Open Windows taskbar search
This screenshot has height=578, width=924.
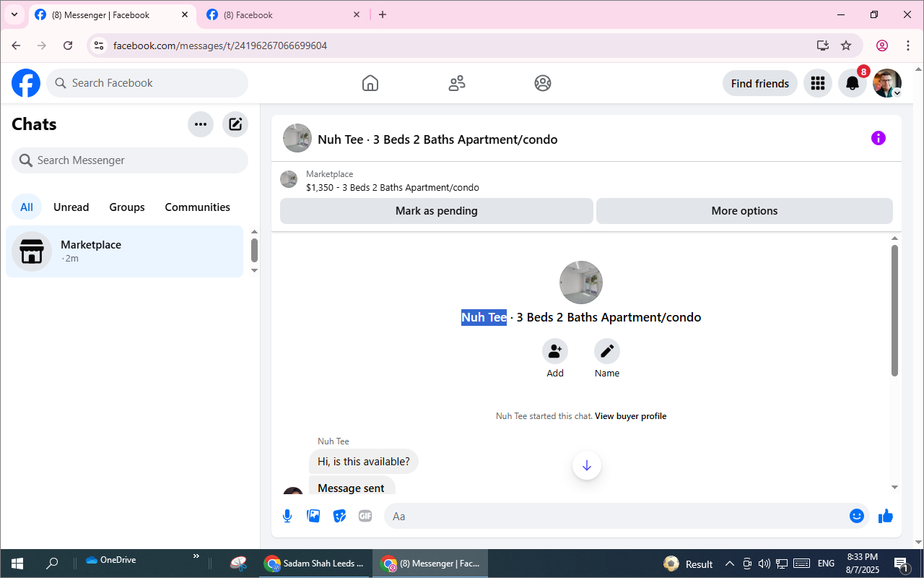(52, 564)
